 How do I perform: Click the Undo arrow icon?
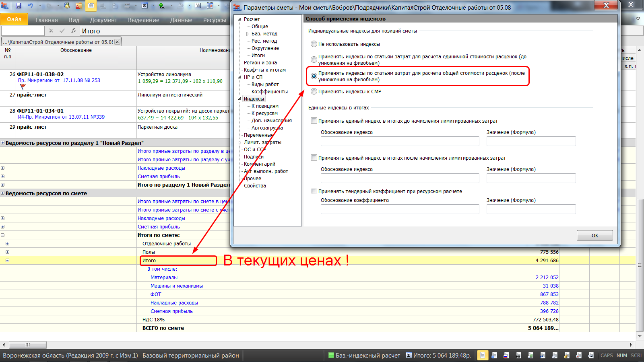[31, 6]
